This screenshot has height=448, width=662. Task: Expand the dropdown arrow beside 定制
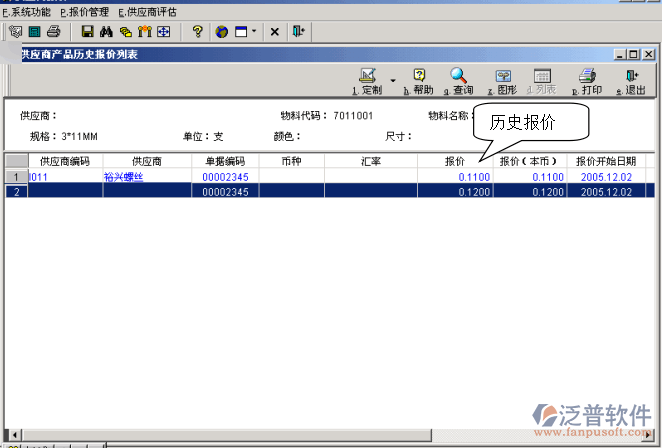392,80
